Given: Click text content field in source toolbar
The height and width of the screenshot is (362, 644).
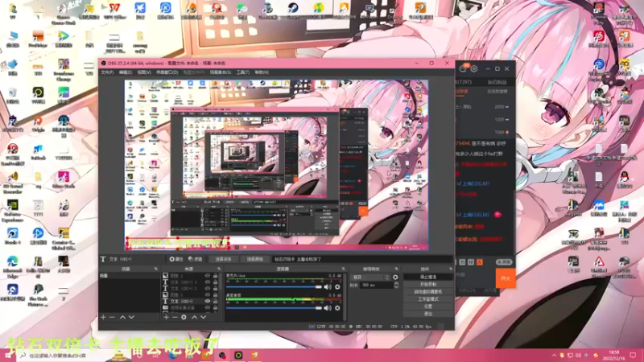Looking at the screenshot, I should coord(363,259).
